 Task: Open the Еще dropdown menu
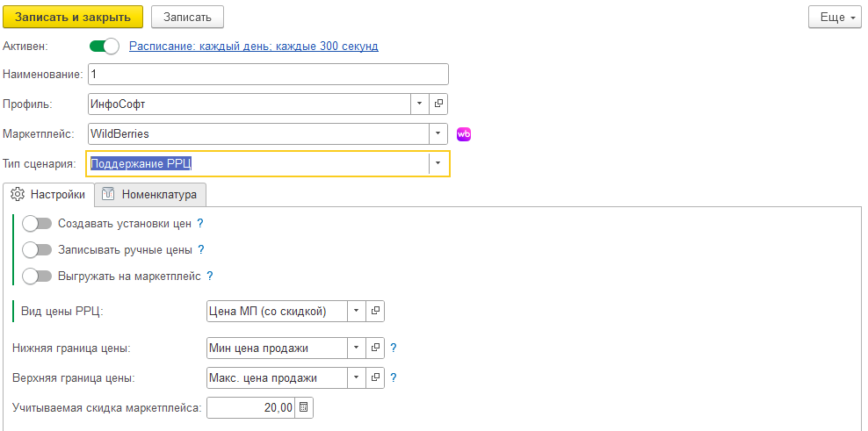point(835,18)
